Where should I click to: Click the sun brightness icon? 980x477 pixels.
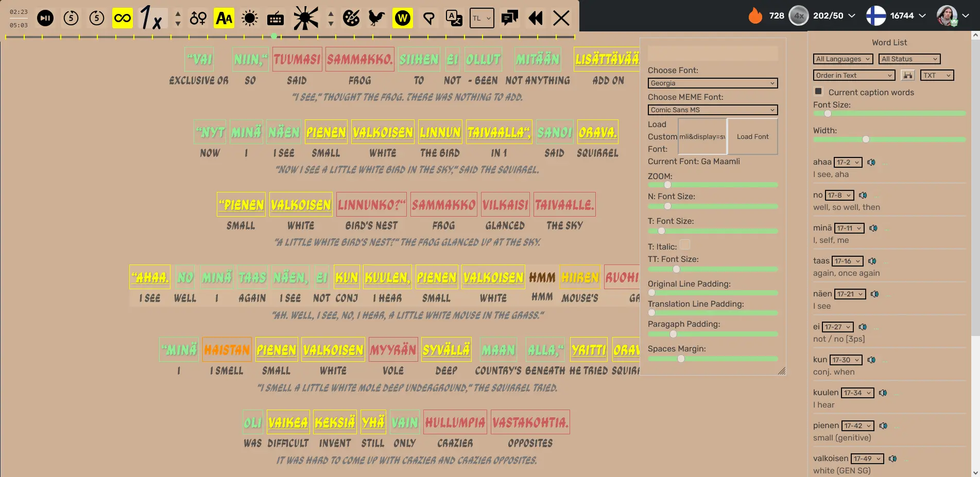coord(250,19)
